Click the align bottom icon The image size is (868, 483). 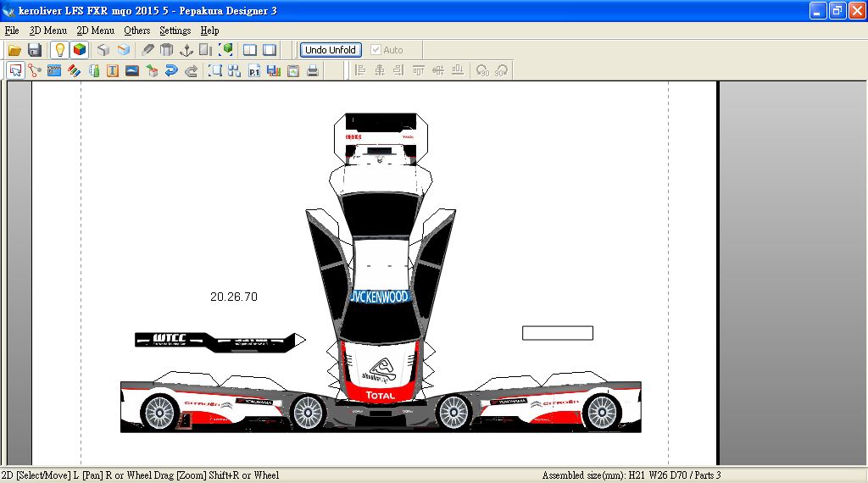click(457, 70)
